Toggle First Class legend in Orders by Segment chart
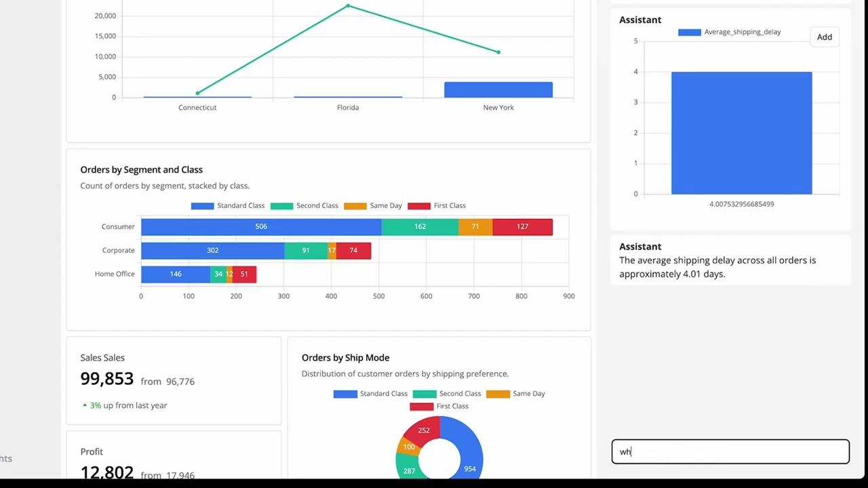This screenshot has height=488, width=868. 437,205
